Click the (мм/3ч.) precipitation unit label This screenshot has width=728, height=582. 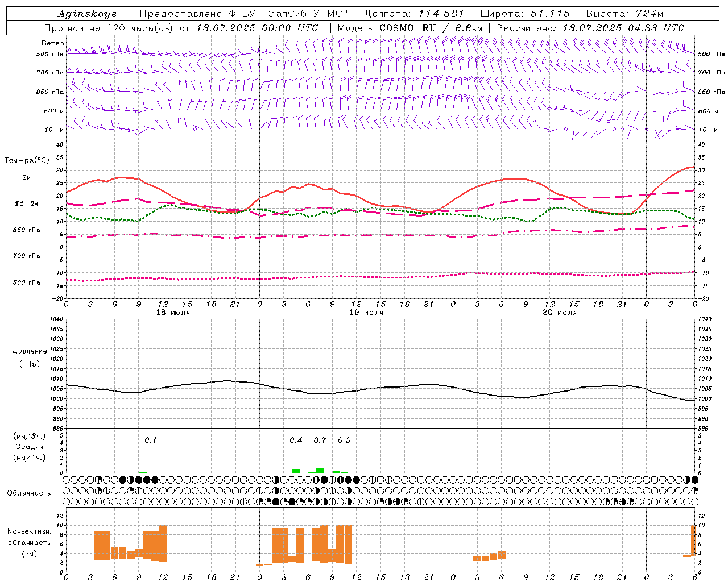tap(30, 436)
